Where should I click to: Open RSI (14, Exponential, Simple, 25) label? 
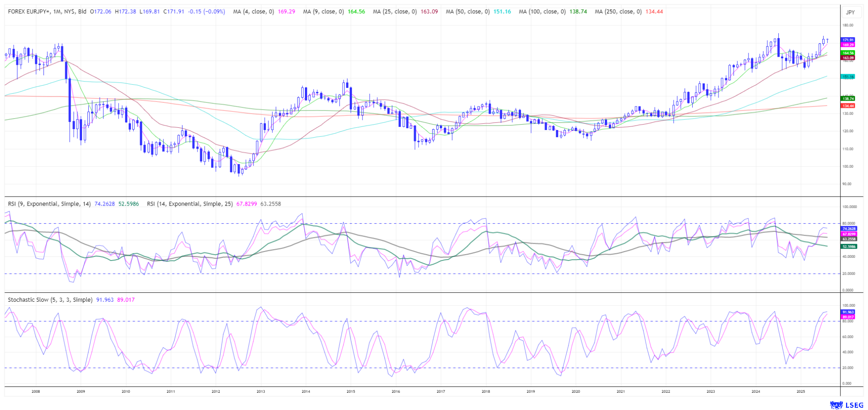click(190, 204)
